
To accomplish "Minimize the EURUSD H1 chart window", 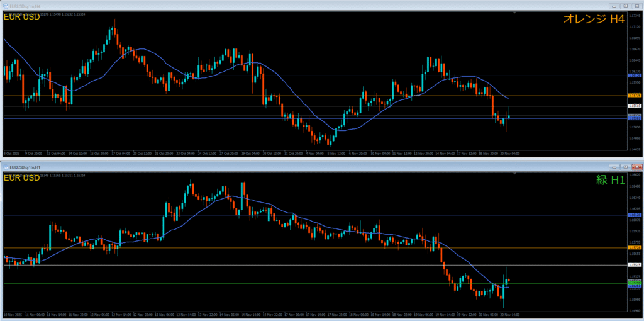I will (x=613, y=166).
